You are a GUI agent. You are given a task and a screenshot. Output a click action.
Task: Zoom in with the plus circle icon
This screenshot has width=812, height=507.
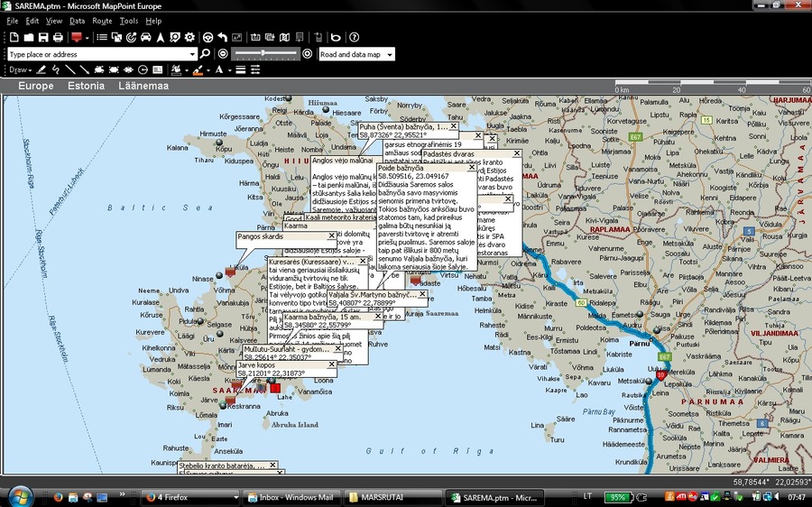click(x=307, y=53)
